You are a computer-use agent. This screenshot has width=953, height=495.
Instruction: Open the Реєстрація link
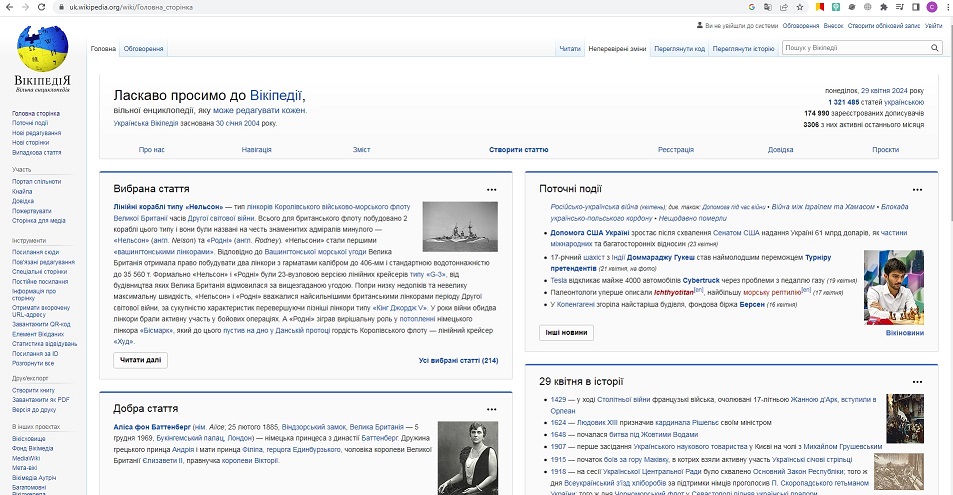coord(676,150)
